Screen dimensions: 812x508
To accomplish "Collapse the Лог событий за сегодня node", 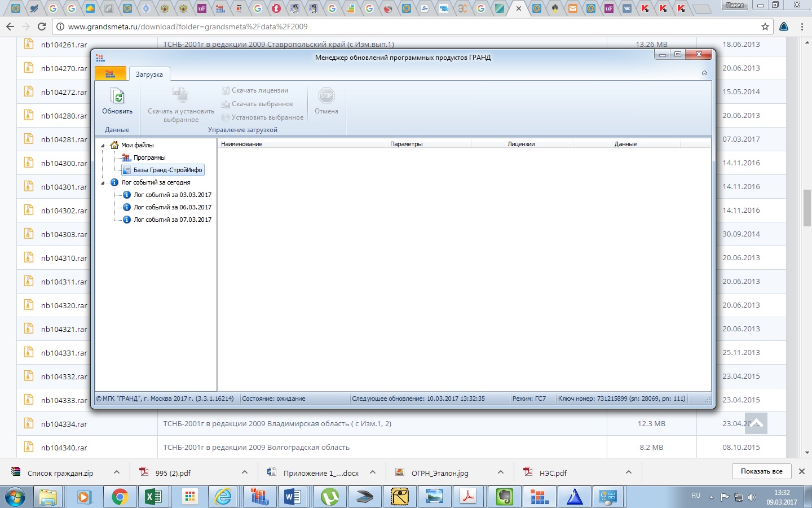I will coord(103,183).
